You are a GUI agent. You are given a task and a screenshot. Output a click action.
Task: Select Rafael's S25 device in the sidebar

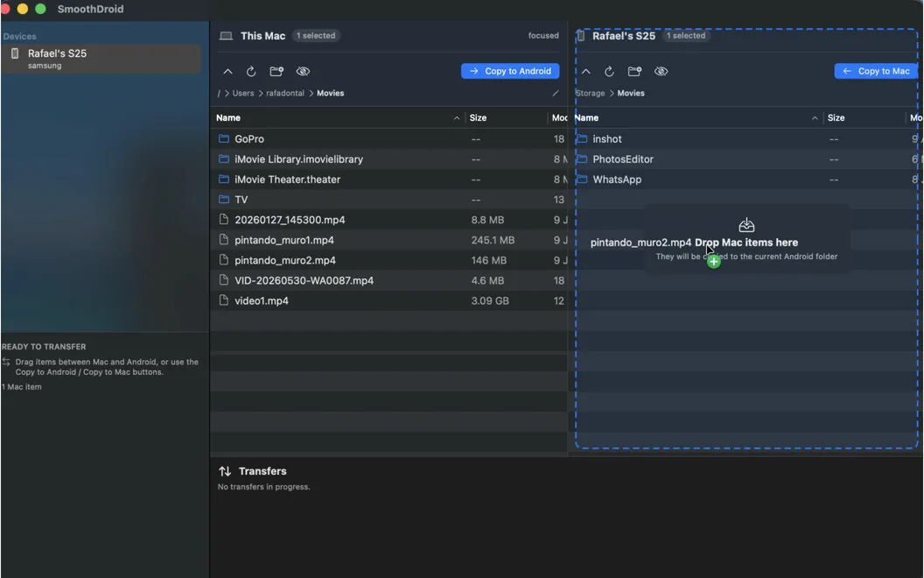(x=101, y=59)
